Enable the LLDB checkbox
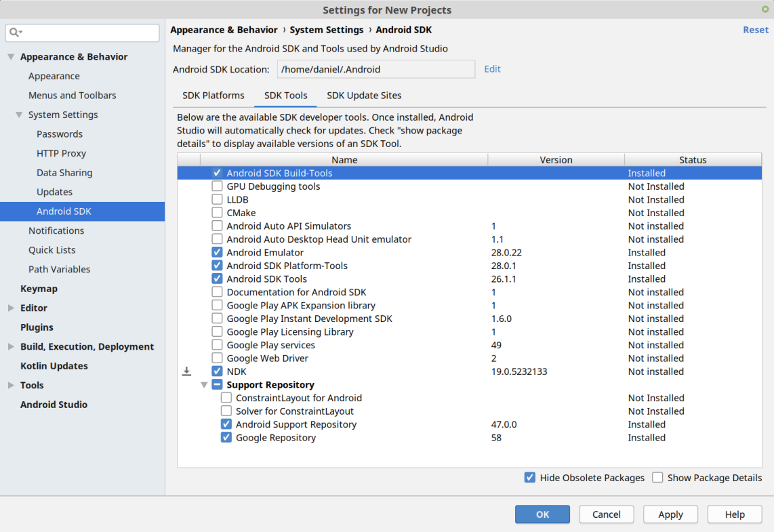Viewport: 774px width, 532px height. pyautogui.click(x=217, y=199)
